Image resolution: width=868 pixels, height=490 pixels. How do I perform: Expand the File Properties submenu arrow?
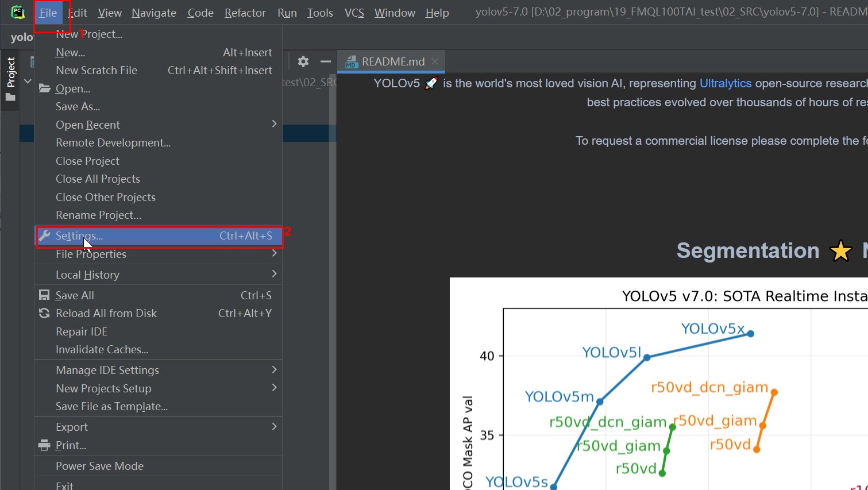pyautogui.click(x=274, y=253)
